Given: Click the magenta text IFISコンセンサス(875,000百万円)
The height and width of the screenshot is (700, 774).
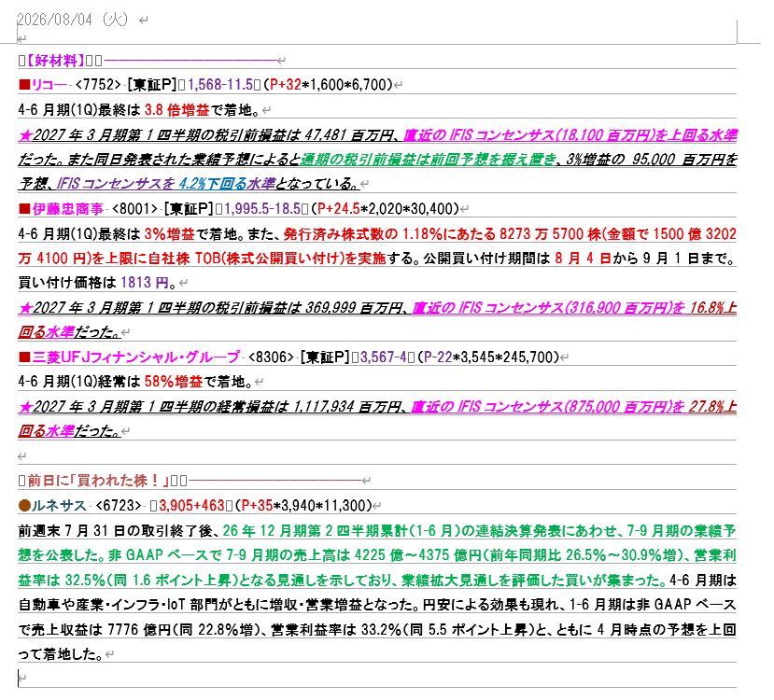Looking at the screenshot, I should pyautogui.click(x=563, y=407).
